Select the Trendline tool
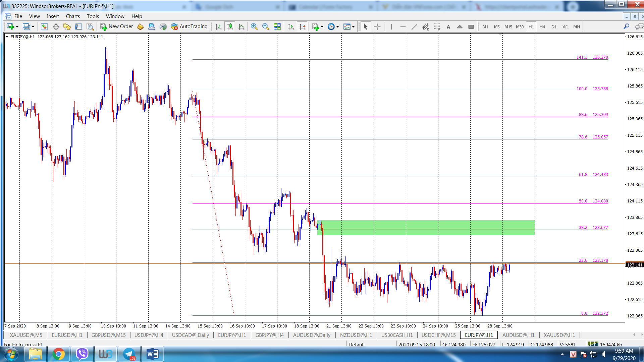The width and height of the screenshot is (644, 362). [x=414, y=26]
